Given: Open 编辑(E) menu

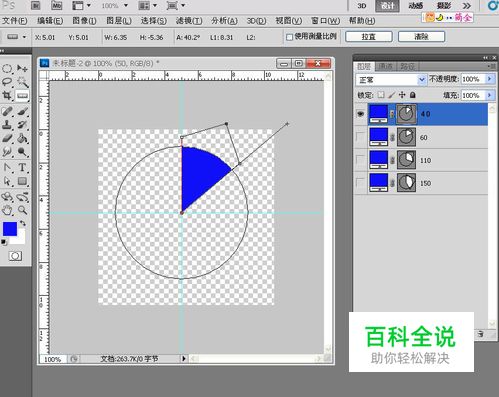Looking at the screenshot, I should click(50, 21).
